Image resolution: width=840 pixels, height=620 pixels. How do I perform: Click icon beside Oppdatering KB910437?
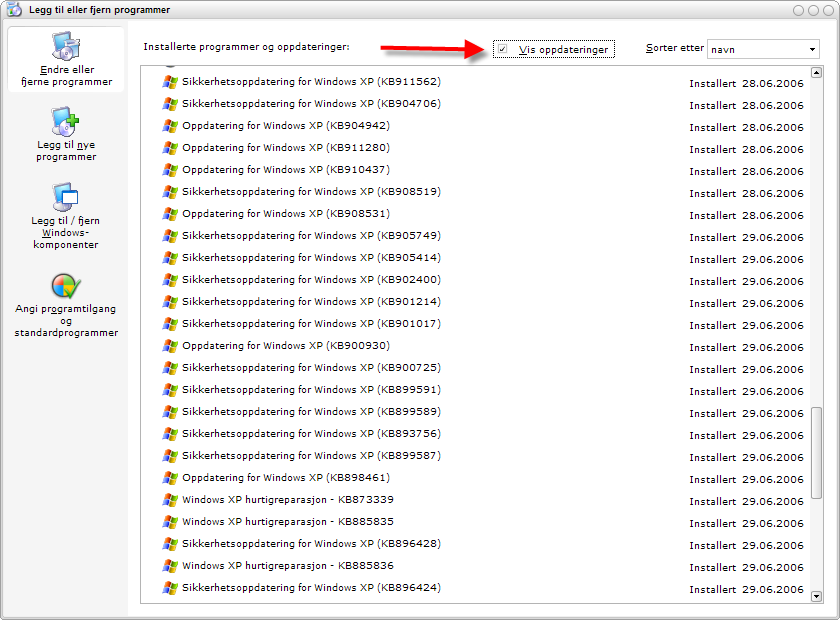170,170
